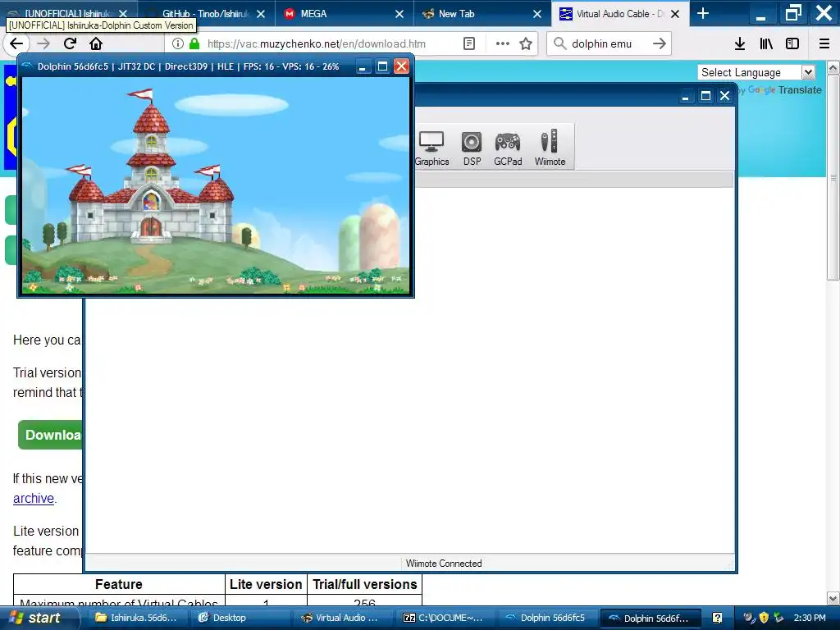The height and width of the screenshot is (630, 840).
Task: Click security shield tray icon
Action: coord(764,618)
